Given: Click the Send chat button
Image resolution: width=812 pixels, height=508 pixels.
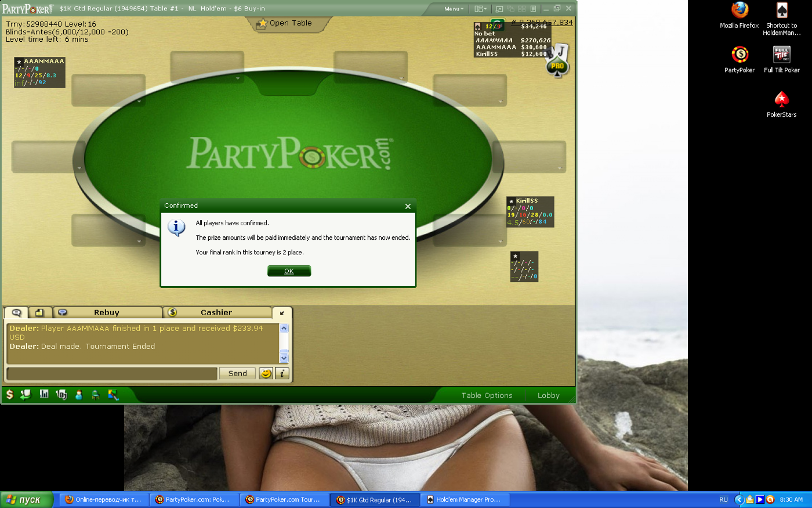Looking at the screenshot, I should point(237,373).
